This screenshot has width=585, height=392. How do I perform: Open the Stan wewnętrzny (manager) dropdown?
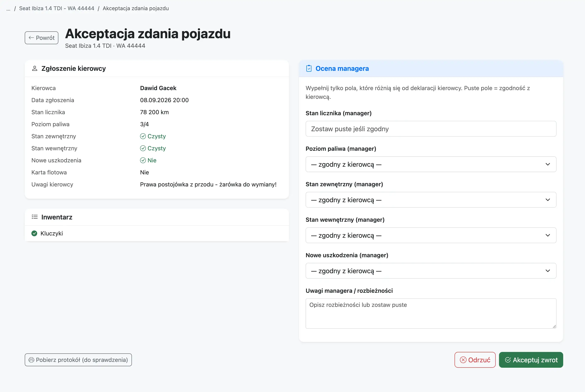tap(431, 235)
